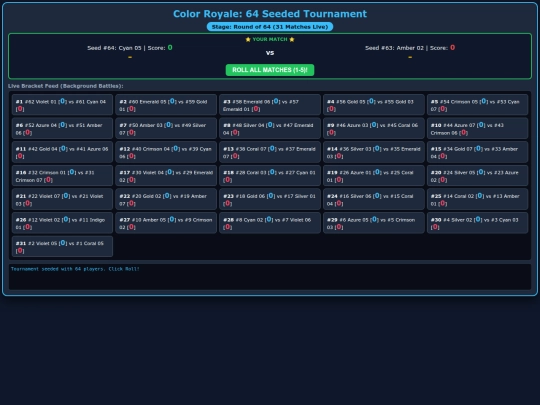Select the Stage: Round of 64 badge
This screenshot has width=540, height=405.
pos(270,27)
